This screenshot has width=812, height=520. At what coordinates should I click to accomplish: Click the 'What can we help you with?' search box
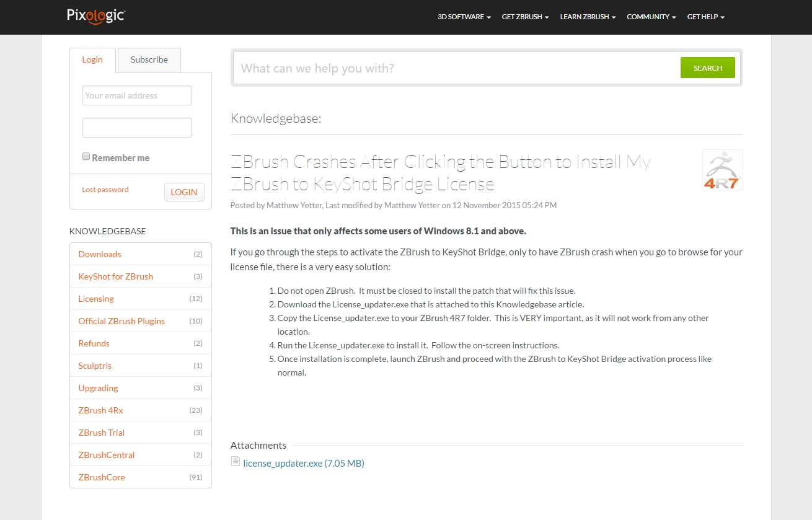coord(457,68)
